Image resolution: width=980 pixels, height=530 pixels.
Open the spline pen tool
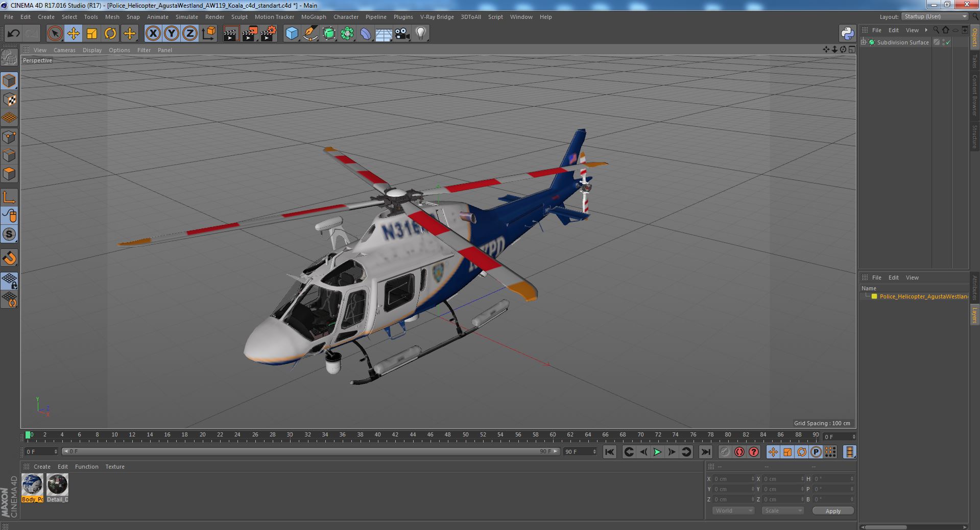click(310, 34)
